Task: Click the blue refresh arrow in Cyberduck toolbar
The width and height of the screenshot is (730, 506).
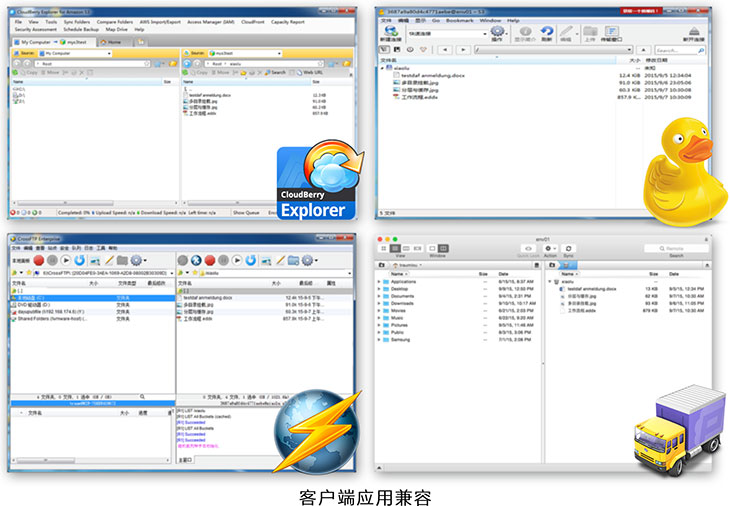Action: (x=547, y=32)
